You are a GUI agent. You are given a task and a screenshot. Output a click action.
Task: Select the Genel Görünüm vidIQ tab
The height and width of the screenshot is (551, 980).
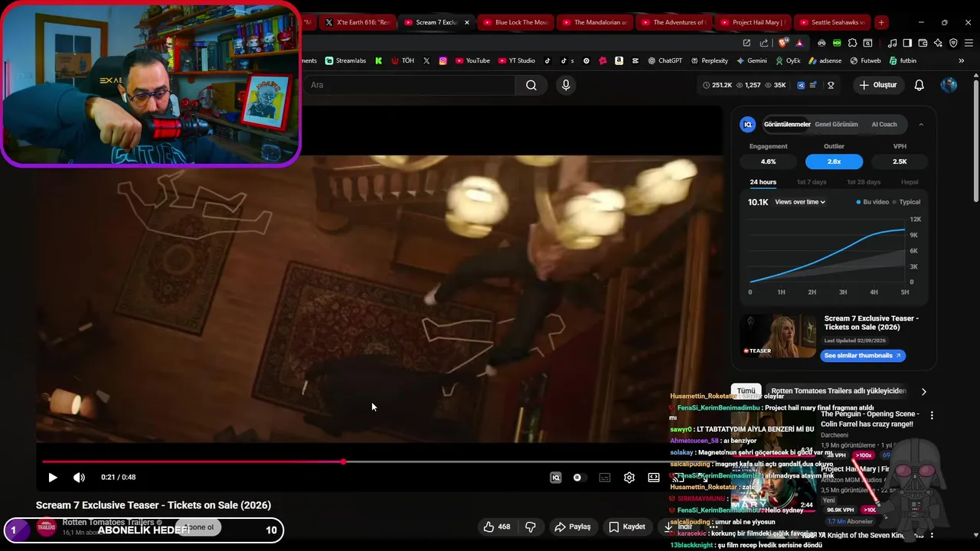[836, 124]
